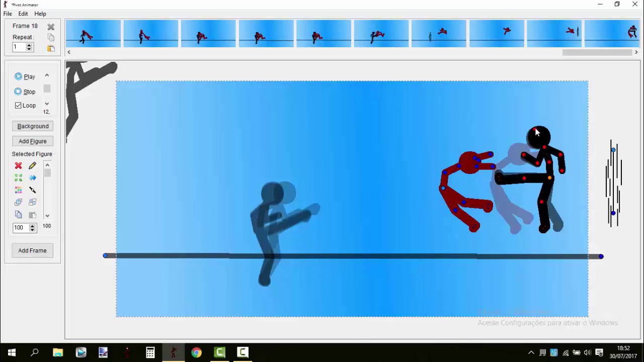
Task: Click the figure scale field showing 100
Action: [21, 228]
